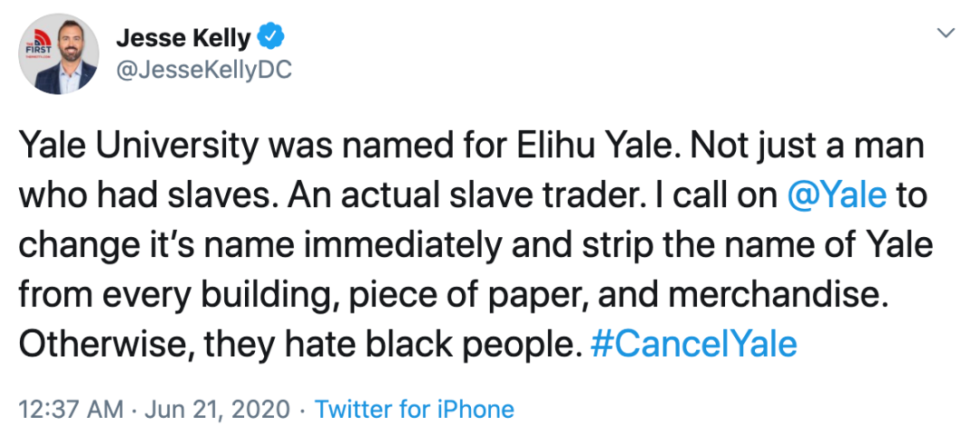Open the tweet options chevron menu
Screen dimensions: 980x446
(946, 34)
